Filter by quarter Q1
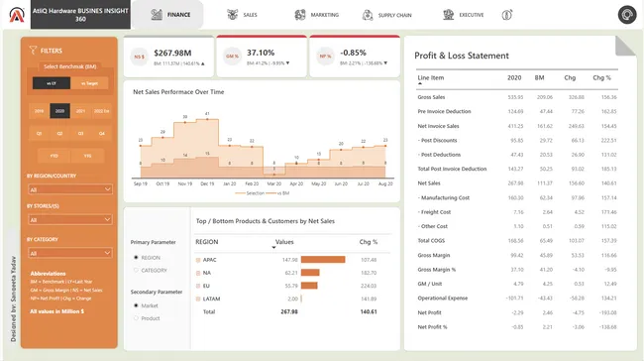The height and width of the screenshot is (361, 644). coord(39,133)
